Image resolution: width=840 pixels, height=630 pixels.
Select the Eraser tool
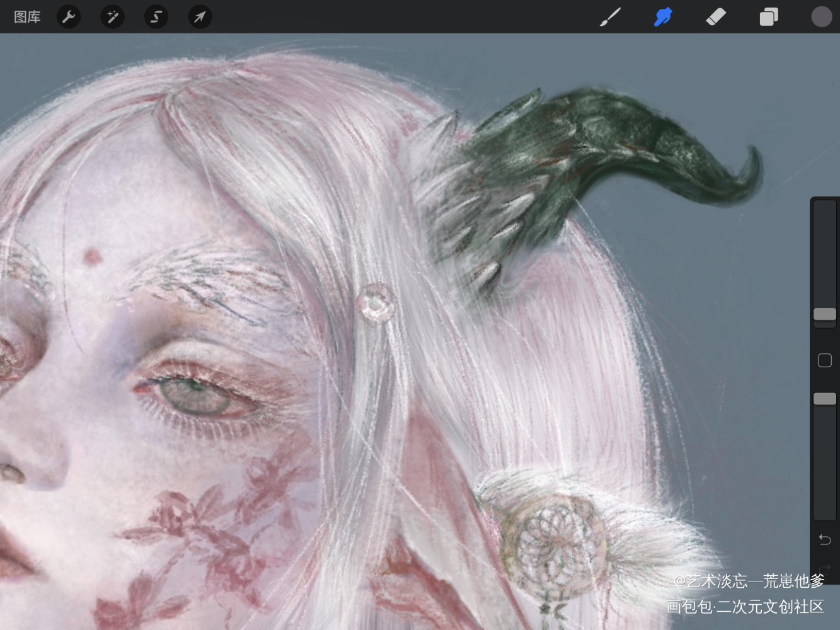[716, 17]
